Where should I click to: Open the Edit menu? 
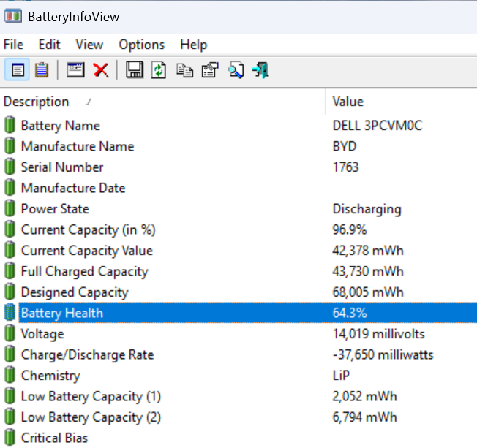(x=49, y=45)
